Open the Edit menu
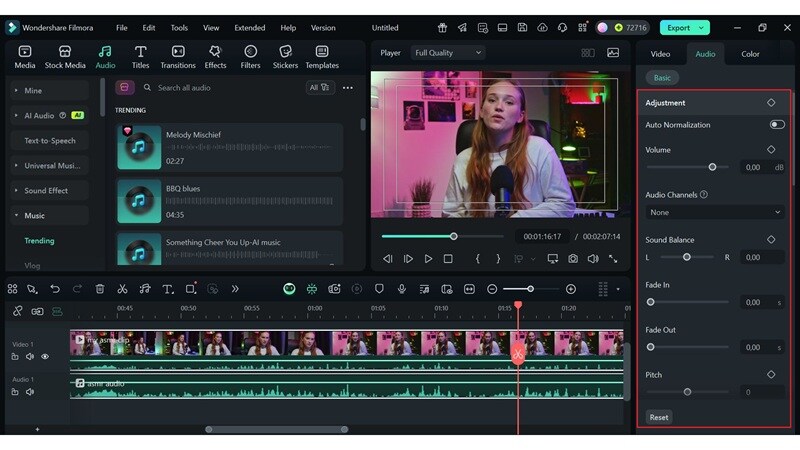The image size is (800, 450). tap(148, 28)
